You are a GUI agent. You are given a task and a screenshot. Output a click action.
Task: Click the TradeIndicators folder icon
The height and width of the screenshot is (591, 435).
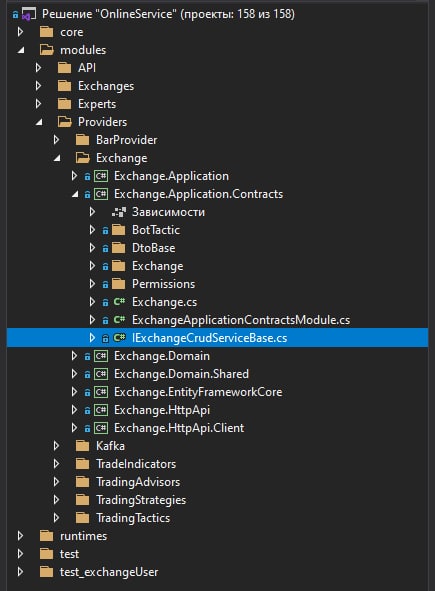(x=82, y=464)
